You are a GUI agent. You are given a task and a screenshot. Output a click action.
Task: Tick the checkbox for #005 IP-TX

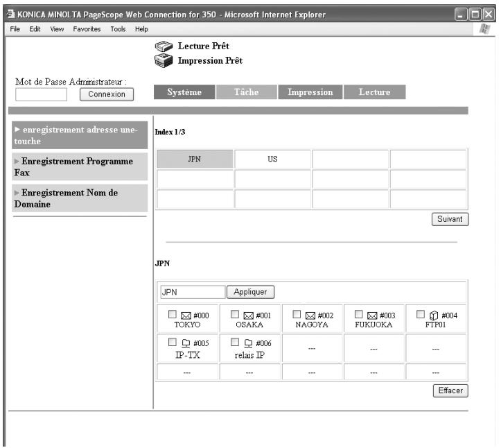coord(173,342)
